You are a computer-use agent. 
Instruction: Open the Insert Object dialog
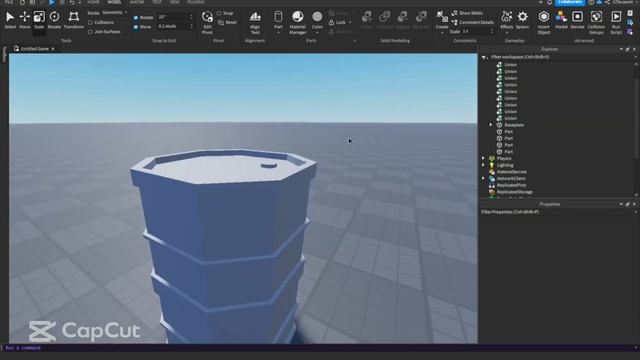pos(544,23)
